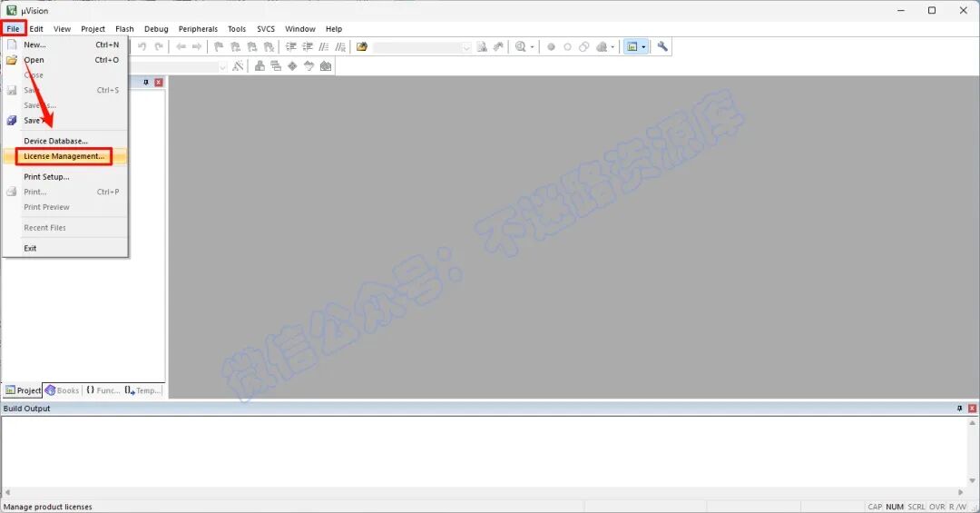Click the Manage Multi-Project Workspace icon

[x=276, y=66]
